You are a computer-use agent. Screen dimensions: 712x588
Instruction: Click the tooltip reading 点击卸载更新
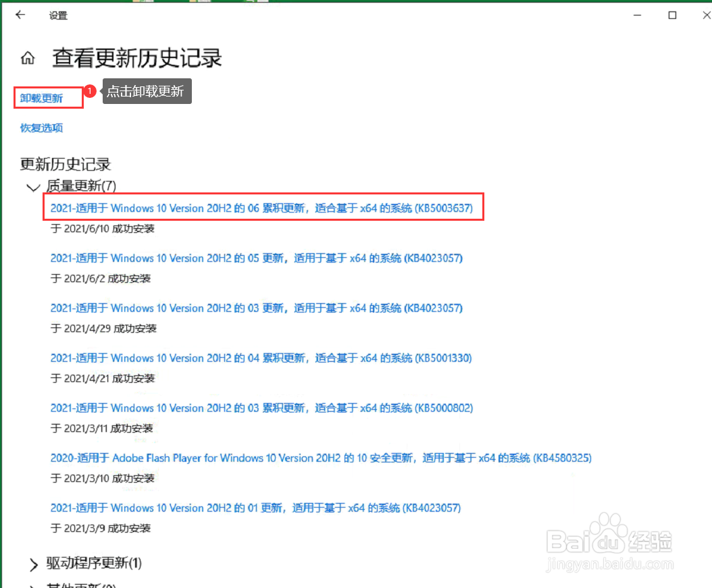point(147,91)
